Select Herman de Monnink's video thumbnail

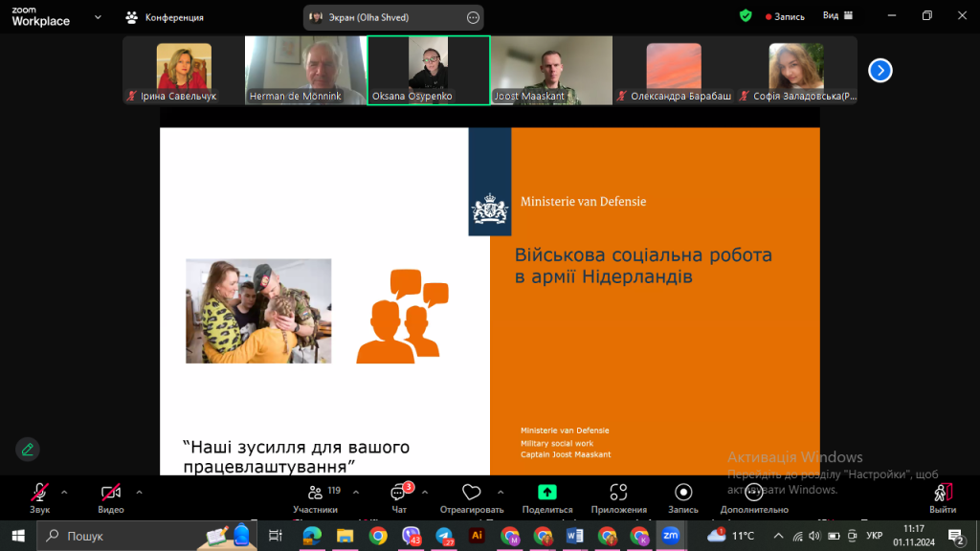[305, 70]
